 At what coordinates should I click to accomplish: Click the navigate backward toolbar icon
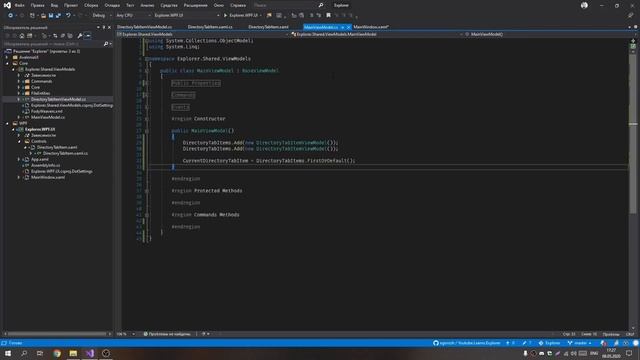pos(11,16)
